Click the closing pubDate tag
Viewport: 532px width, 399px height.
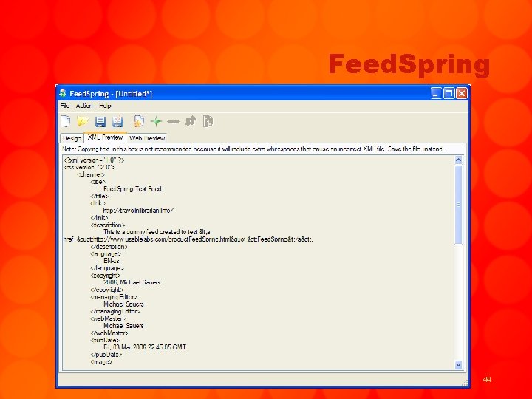106,355
